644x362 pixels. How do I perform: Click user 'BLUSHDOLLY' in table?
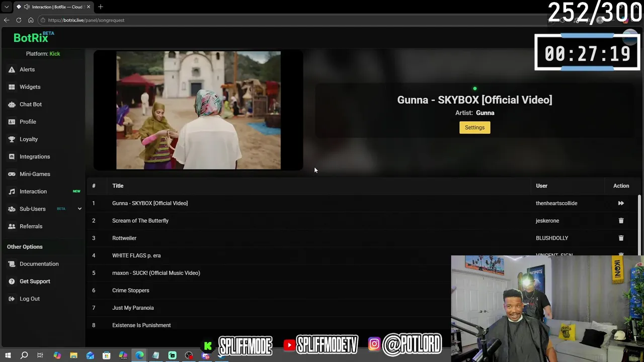coord(552,238)
